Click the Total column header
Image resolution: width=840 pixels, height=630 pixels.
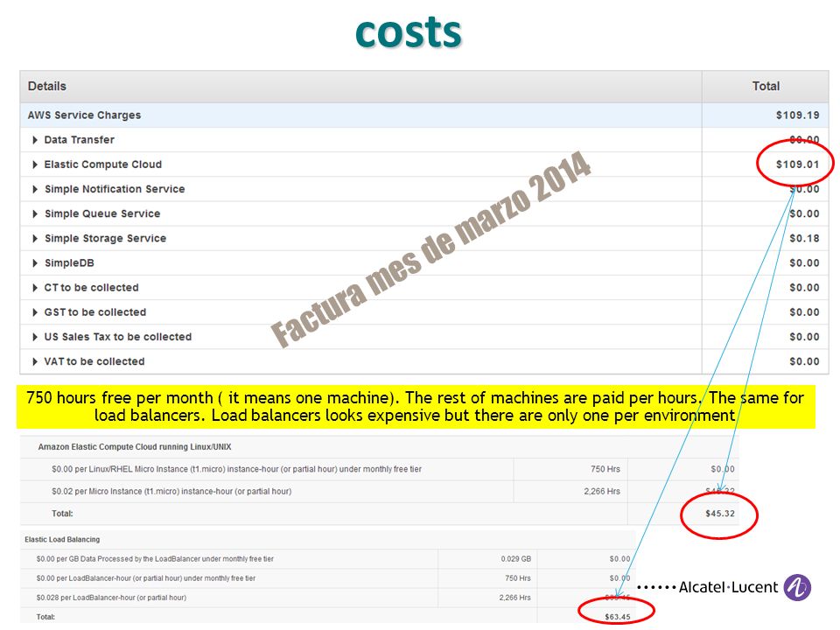point(766,87)
